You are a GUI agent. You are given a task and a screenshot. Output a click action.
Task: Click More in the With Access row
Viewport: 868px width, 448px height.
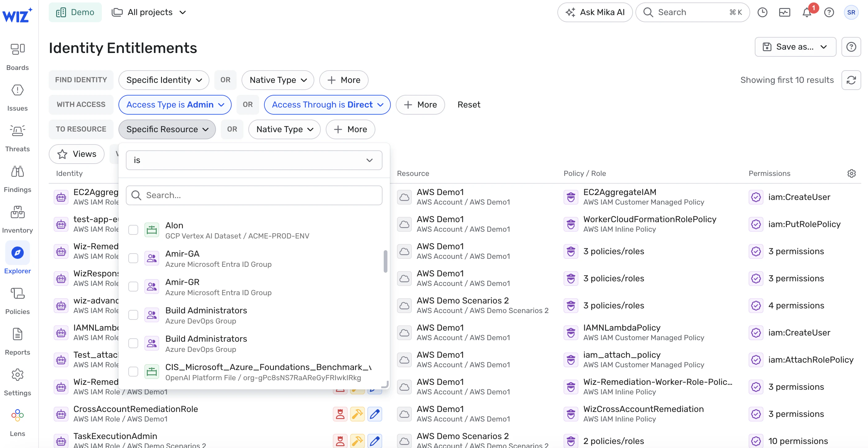[420, 105]
